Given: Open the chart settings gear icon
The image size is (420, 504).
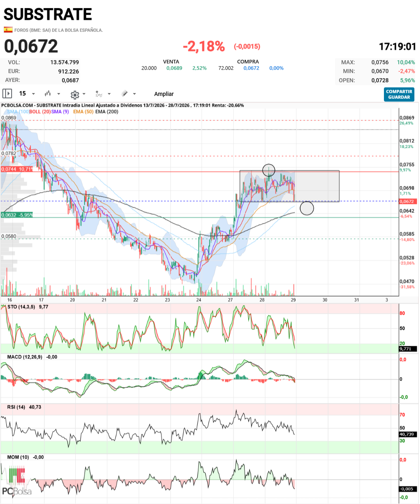Looking at the screenshot, I should 75,95.
